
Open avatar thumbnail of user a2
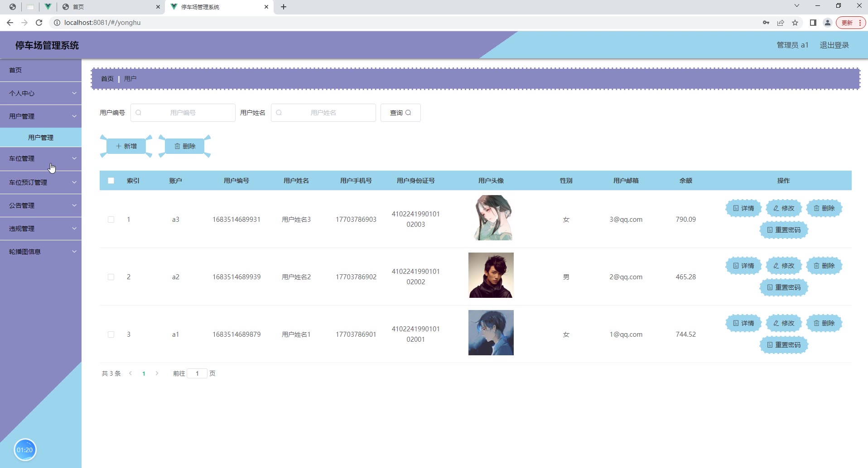[491, 275]
